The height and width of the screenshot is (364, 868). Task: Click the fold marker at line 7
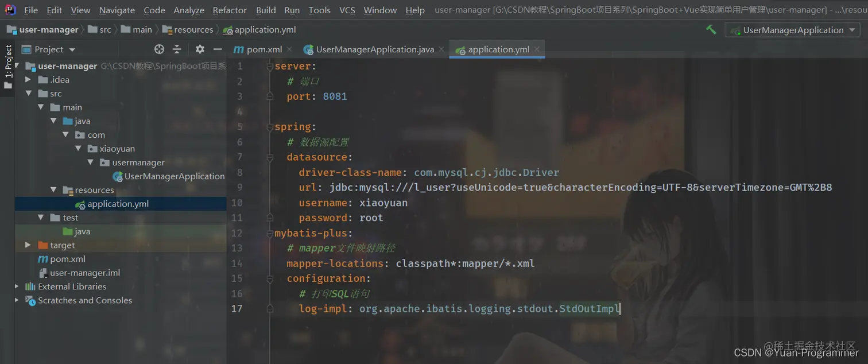270,157
